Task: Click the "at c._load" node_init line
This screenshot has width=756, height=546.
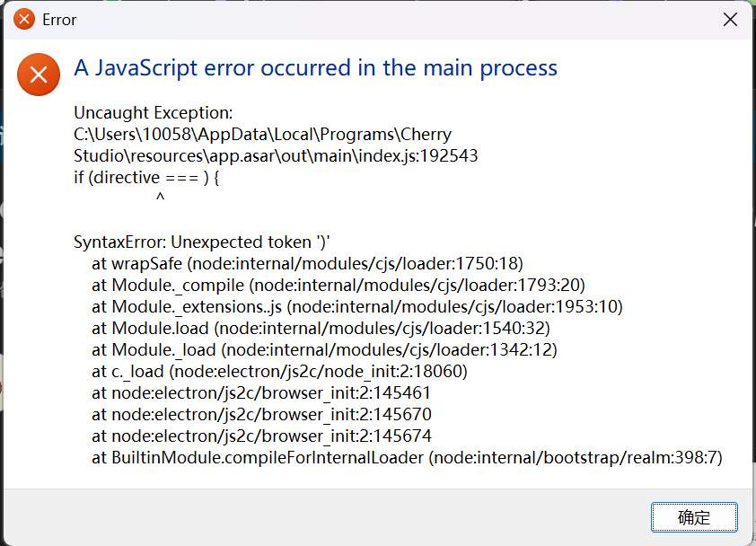Action: tap(279, 372)
